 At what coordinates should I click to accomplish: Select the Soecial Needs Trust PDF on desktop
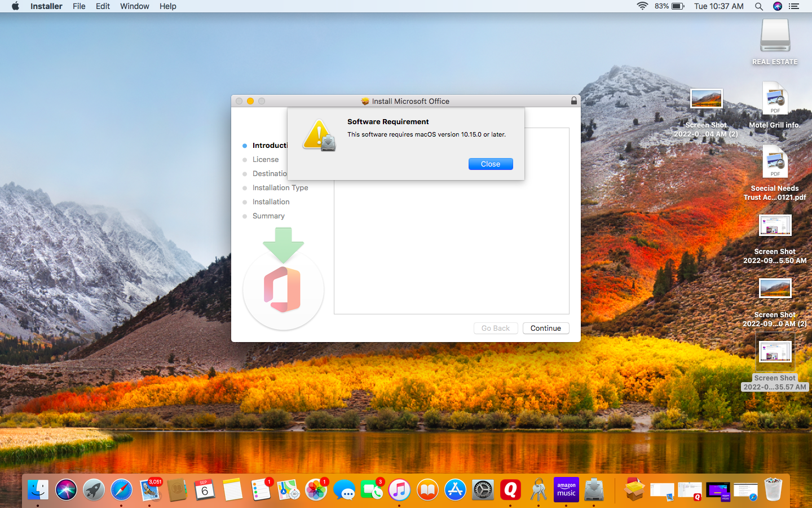[x=775, y=173]
